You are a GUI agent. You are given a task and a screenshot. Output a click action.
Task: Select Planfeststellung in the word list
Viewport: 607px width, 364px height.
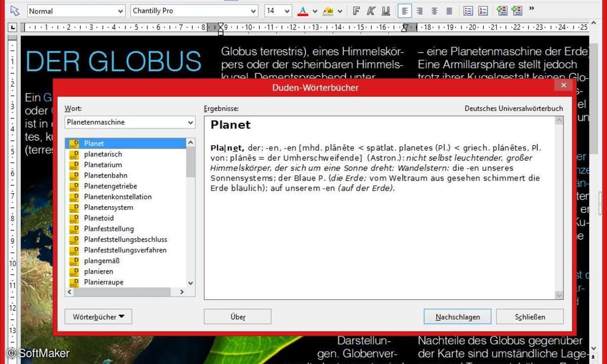coord(109,229)
